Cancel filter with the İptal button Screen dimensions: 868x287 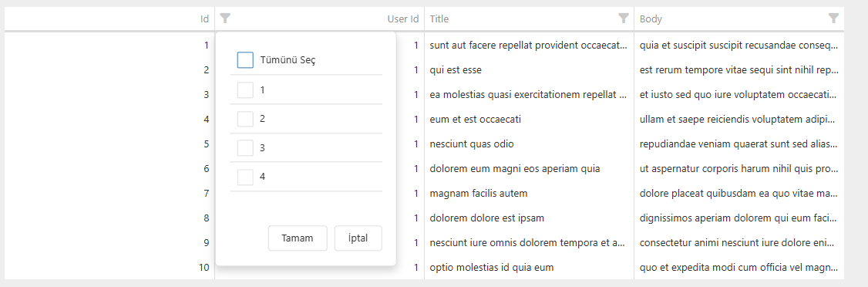(x=358, y=238)
